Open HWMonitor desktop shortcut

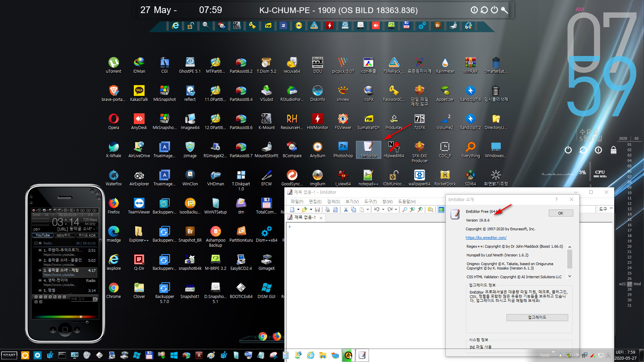318,121
